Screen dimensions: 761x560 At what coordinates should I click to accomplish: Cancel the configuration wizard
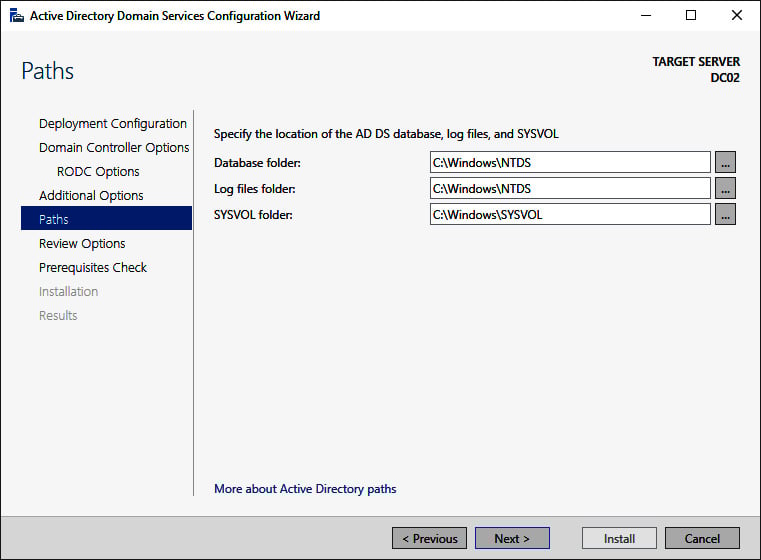point(702,538)
